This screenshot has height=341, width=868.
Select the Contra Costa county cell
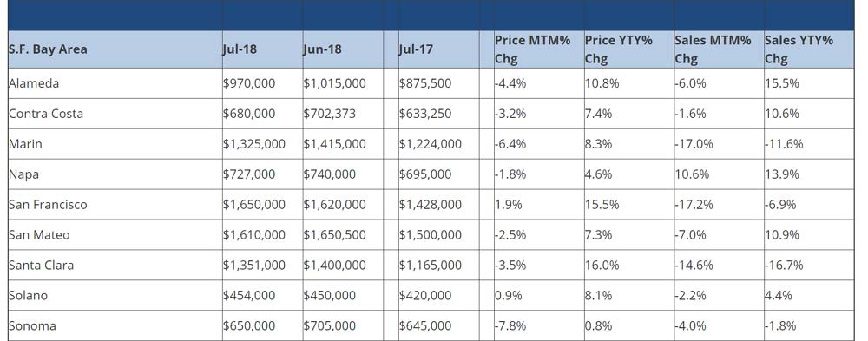click(115, 114)
